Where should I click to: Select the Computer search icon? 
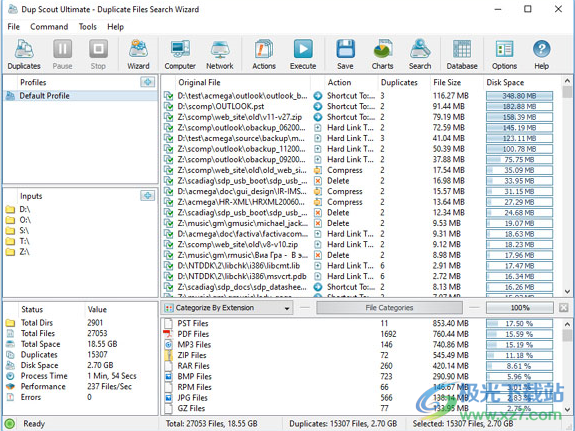180,54
